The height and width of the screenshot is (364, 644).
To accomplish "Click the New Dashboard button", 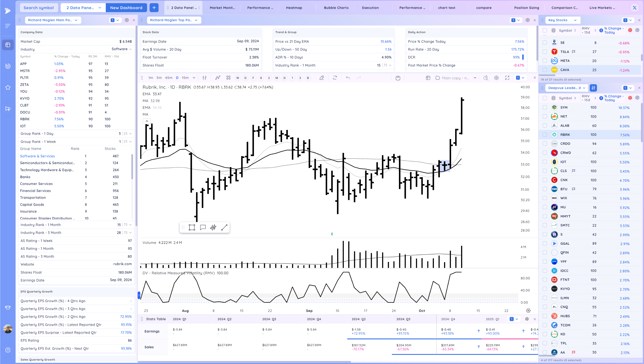I will [x=126, y=8].
